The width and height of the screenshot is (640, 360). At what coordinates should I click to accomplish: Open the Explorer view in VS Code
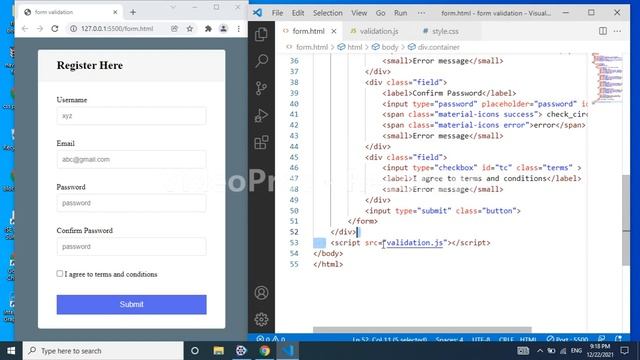pyautogui.click(x=261, y=34)
